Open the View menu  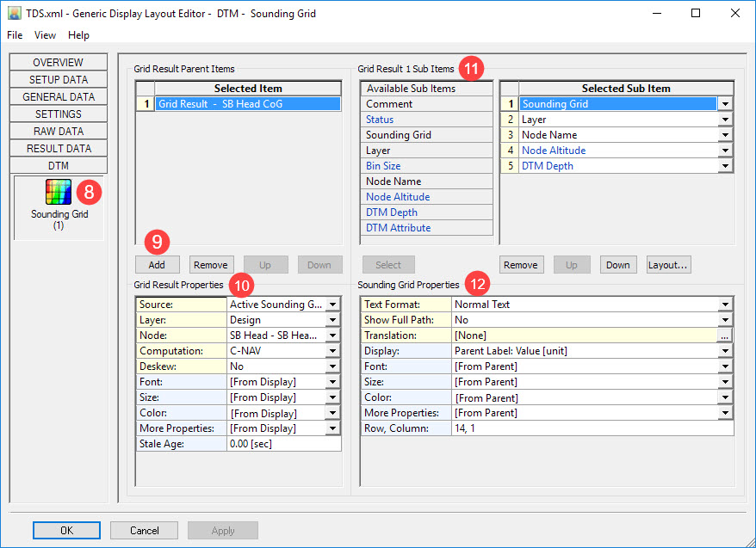pyautogui.click(x=45, y=35)
